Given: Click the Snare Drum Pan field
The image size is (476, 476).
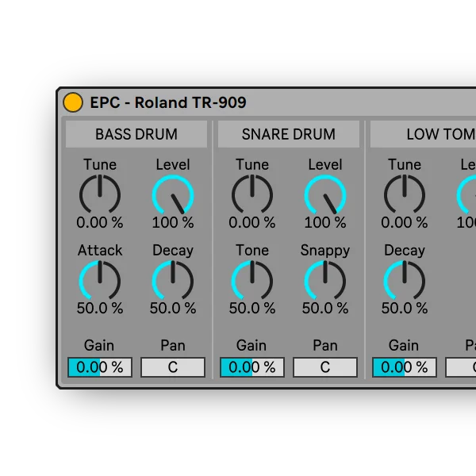Looking at the screenshot, I should pos(325,367).
